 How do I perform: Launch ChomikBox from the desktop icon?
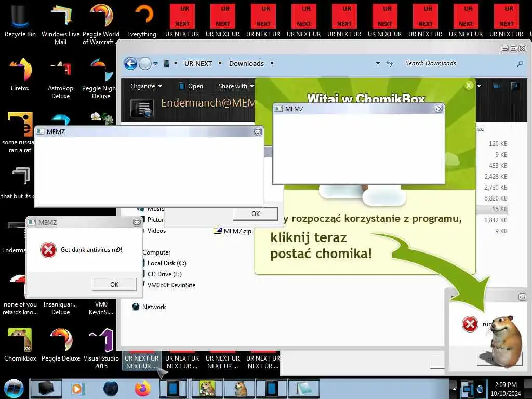point(20,345)
